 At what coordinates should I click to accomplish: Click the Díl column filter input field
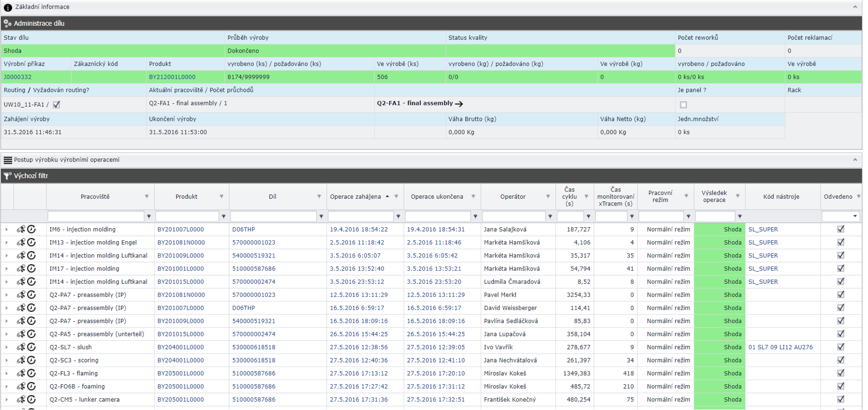(x=273, y=216)
